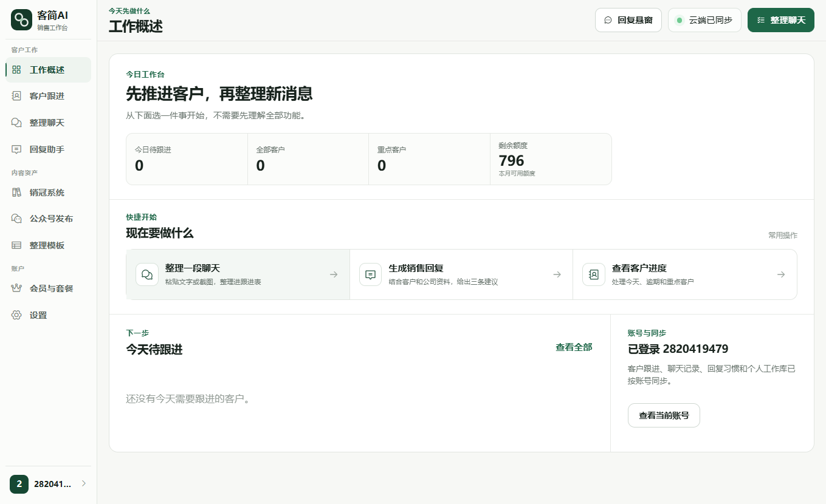This screenshot has width=826, height=504.
Task: Click the green 整理聊天 button in header
Action: [x=781, y=20]
